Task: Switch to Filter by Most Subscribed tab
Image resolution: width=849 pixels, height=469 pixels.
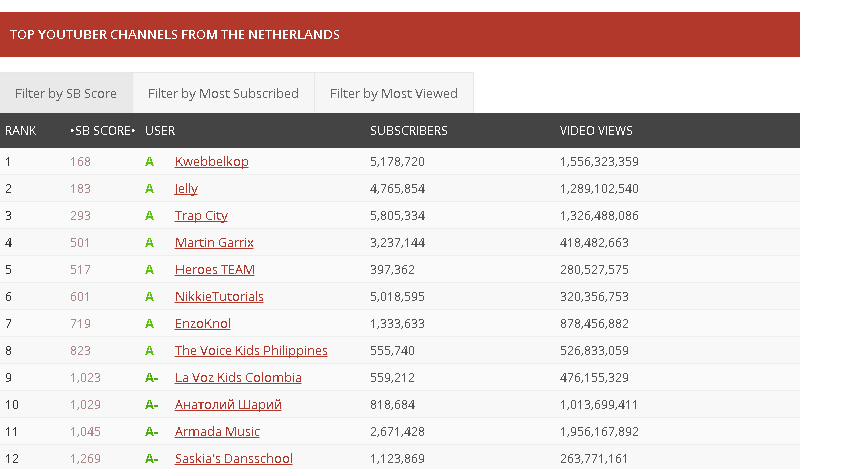Action: [223, 93]
